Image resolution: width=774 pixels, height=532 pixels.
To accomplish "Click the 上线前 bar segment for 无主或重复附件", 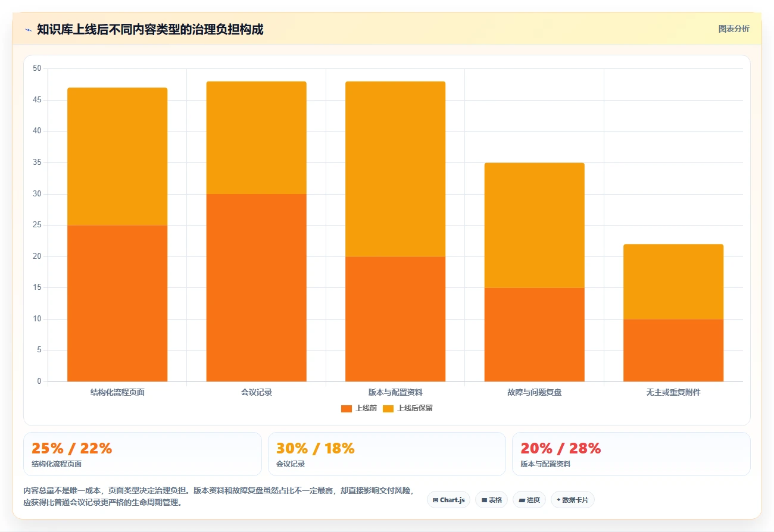I will click(673, 351).
